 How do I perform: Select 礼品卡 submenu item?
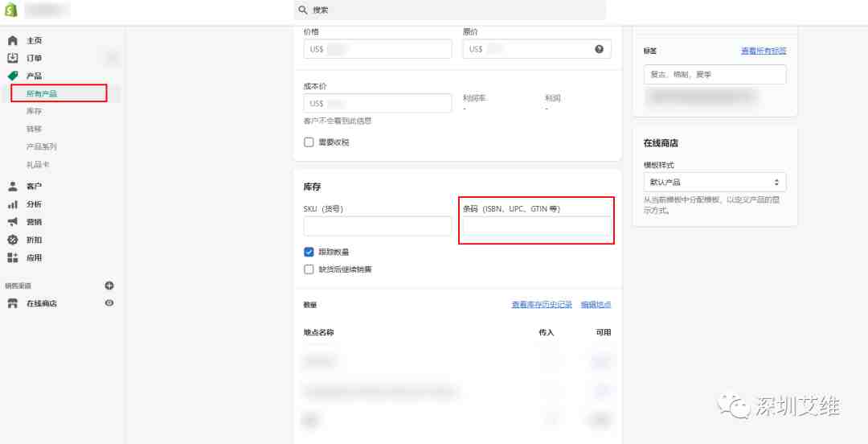[39, 165]
